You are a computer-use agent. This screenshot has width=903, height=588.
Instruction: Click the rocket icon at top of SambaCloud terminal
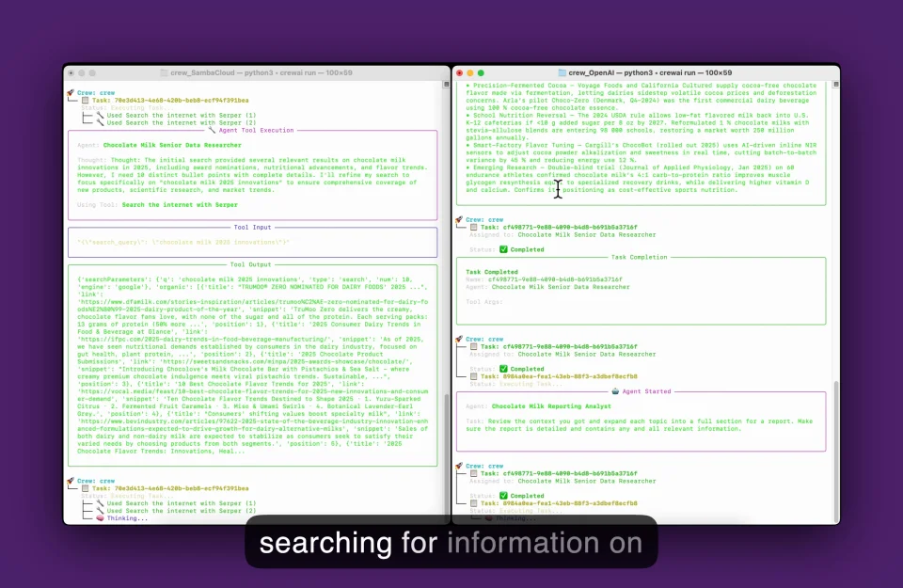click(71, 93)
